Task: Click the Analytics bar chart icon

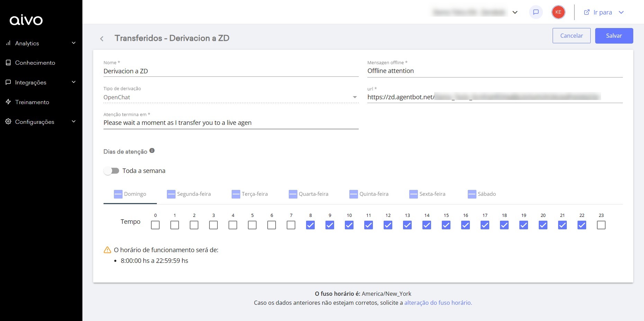Action: point(8,43)
